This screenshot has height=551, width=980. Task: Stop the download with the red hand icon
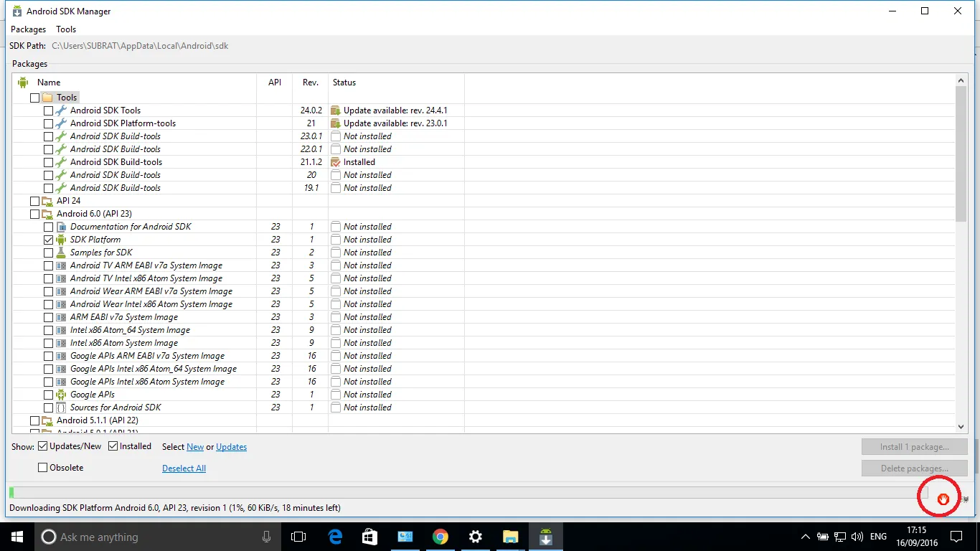pyautogui.click(x=943, y=499)
